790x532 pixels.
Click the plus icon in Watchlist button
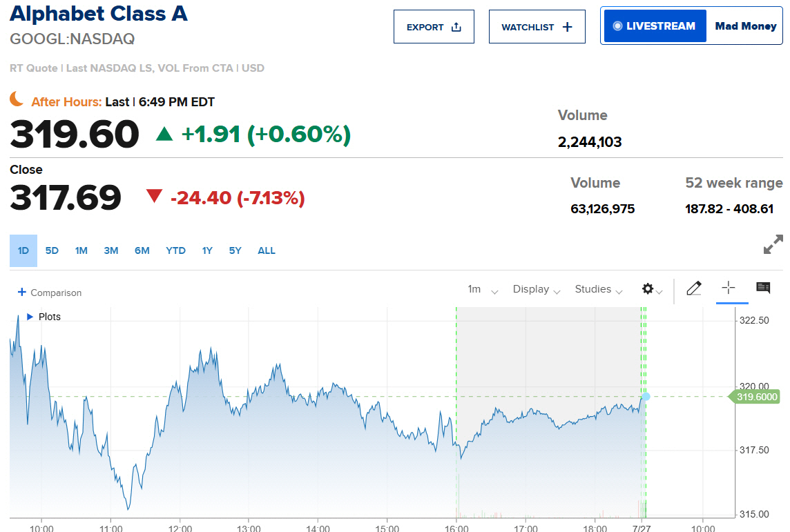point(568,27)
